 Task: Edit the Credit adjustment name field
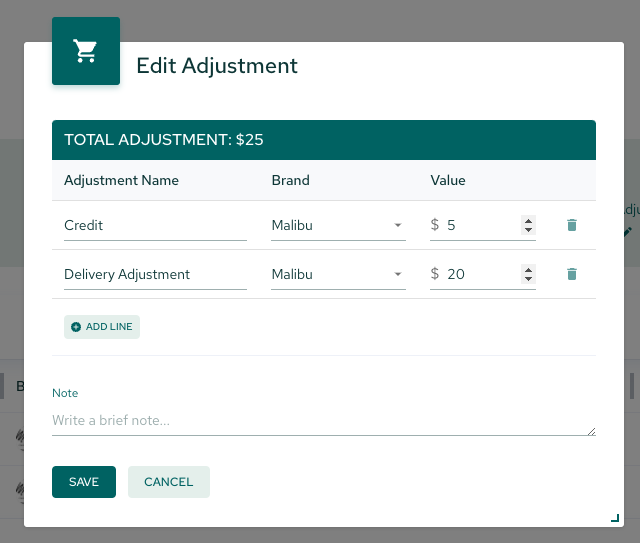coord(155,225)
